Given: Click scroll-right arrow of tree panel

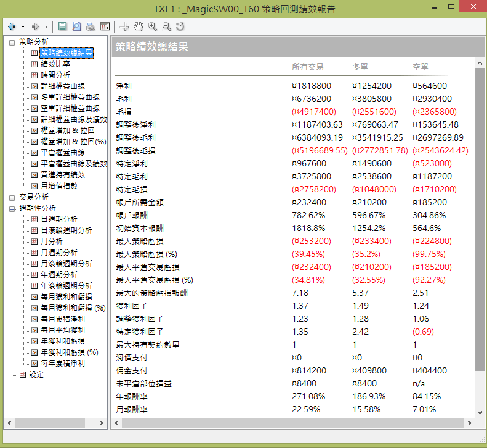Looking at the screenshot, I should pyautogui.click(x=101, y=423).
